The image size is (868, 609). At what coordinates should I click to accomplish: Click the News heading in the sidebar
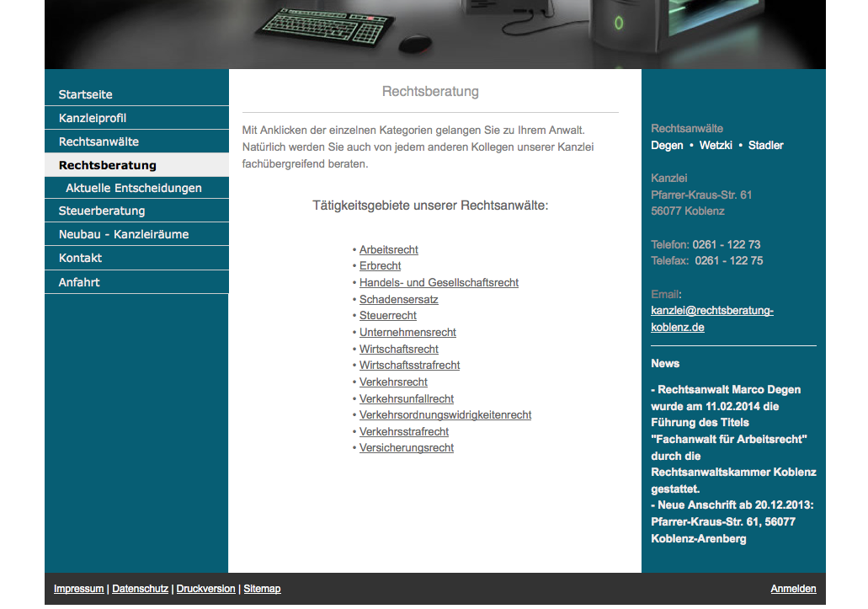click(665, 364)
